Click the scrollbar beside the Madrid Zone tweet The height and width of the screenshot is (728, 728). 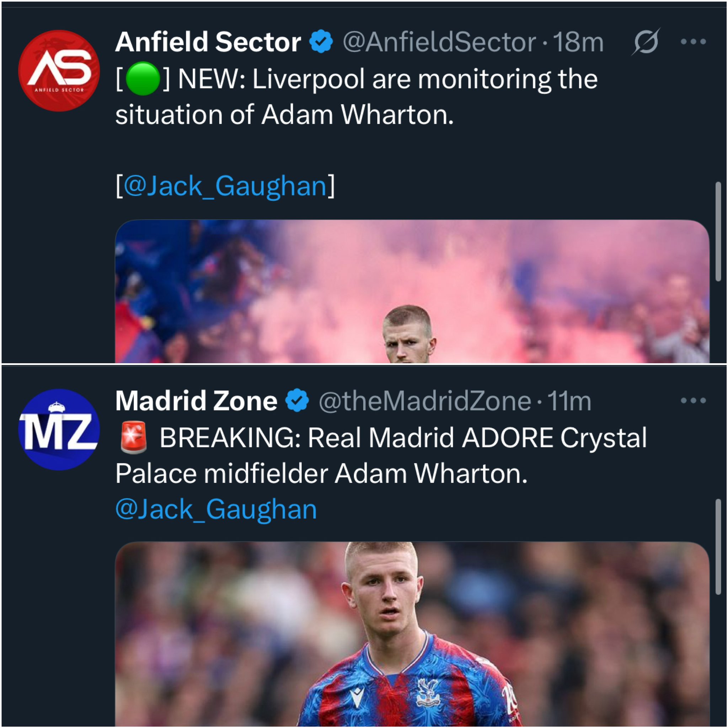tap(718, 546)
